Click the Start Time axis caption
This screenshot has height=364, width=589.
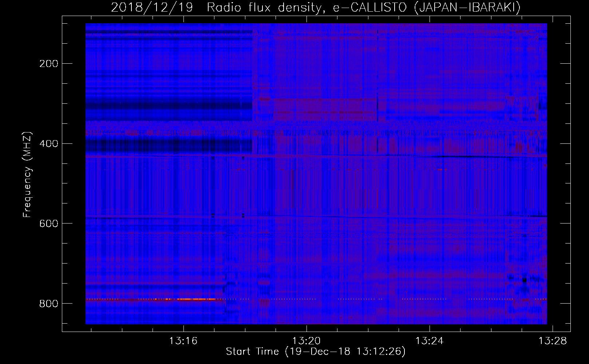[x=316, y=352]
